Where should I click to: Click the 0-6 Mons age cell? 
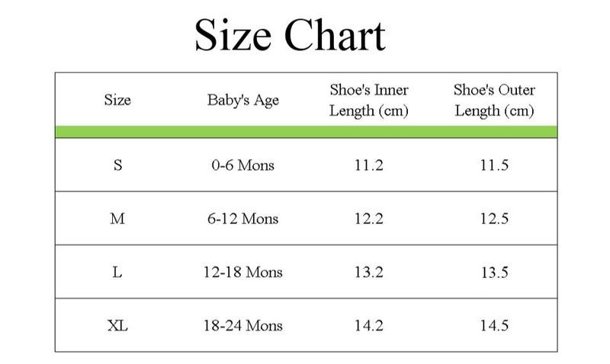tap(243, 165)
